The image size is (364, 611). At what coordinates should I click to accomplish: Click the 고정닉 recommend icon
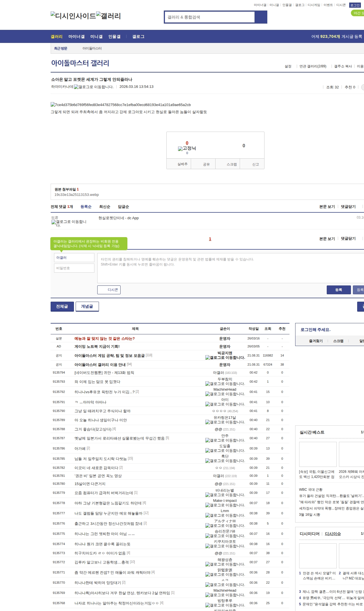pyautogui.click(x=187, y=148)
